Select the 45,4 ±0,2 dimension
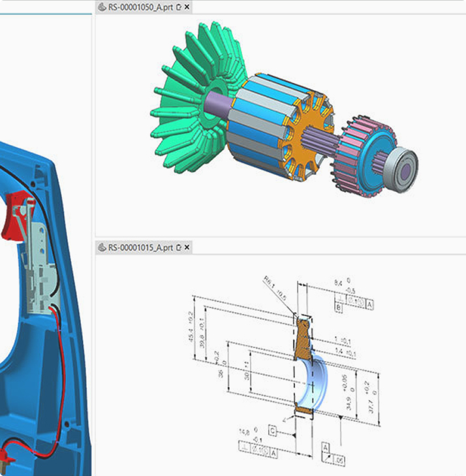466x476 pixels. [x=191, y=326]
